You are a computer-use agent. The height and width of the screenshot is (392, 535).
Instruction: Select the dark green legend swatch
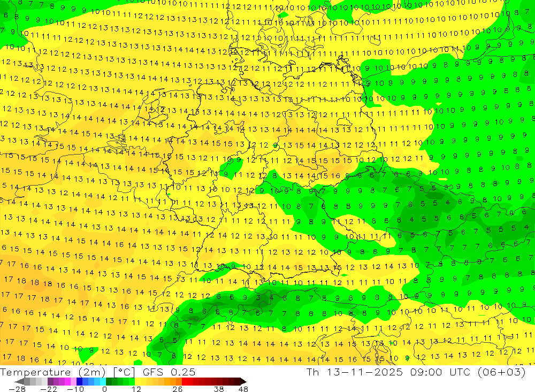(109, 381)
